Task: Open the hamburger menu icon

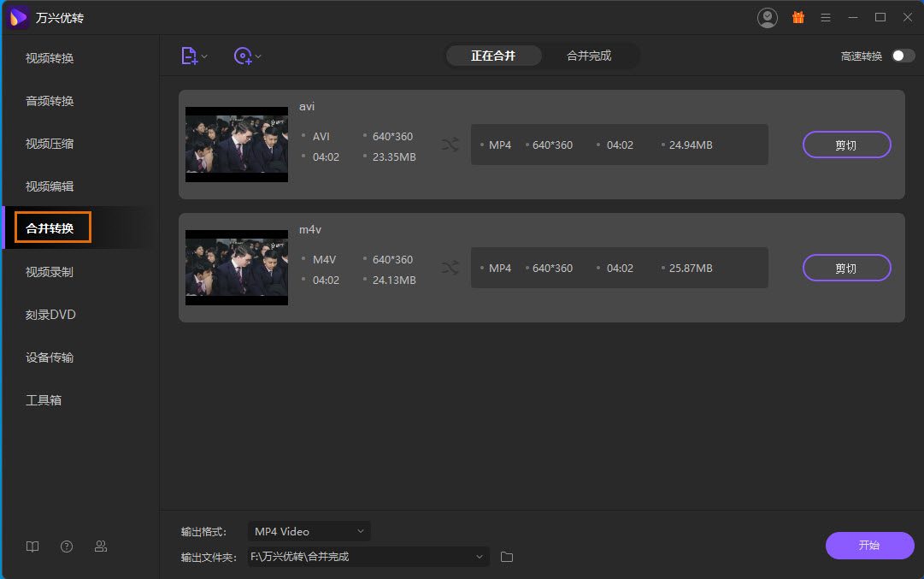Action: [826, 17]
